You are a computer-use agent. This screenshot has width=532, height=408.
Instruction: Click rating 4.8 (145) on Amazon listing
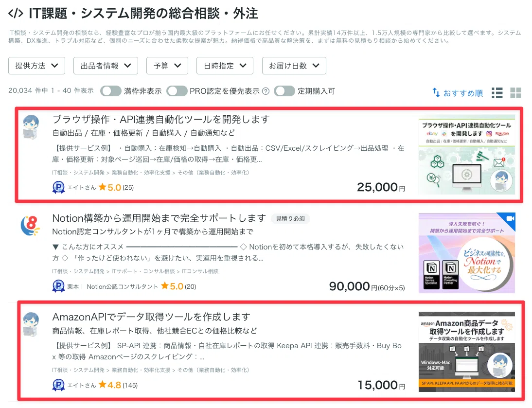[118, 385]
